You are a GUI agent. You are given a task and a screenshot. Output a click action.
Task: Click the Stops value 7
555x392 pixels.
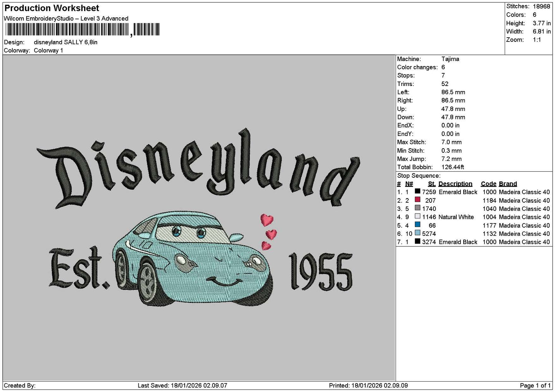click(443, 76)
